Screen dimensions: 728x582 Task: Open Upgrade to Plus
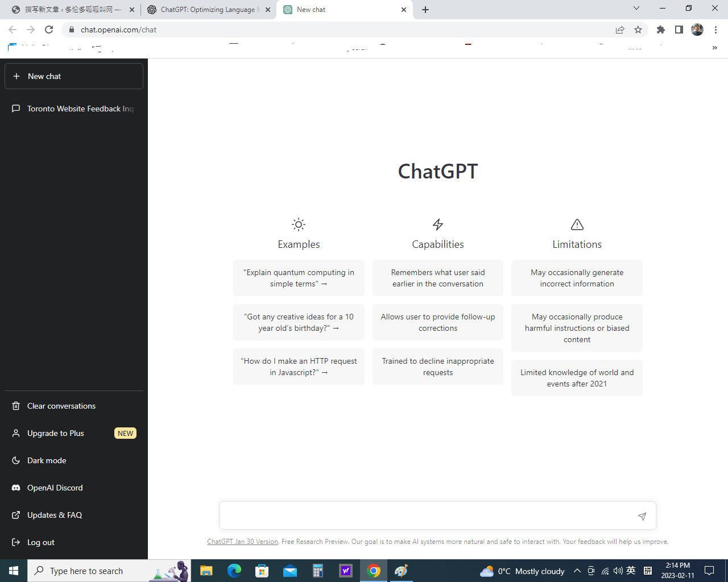pyautogui.click(x=74, y=433)
